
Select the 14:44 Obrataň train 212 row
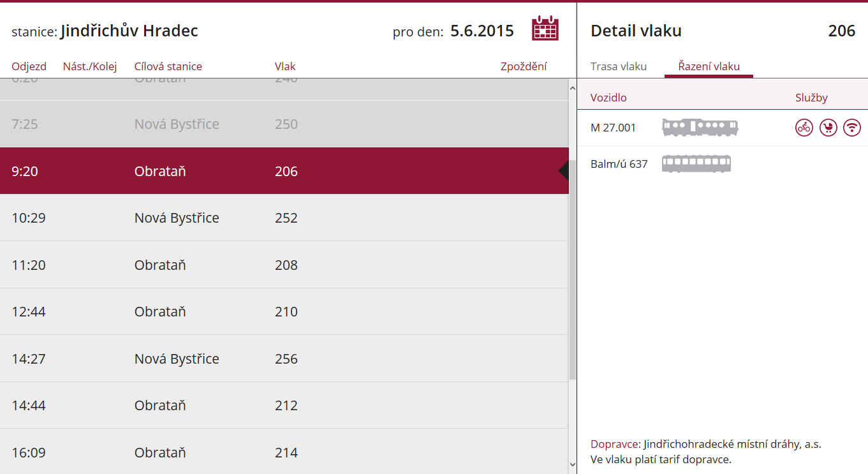click(284, 405)
